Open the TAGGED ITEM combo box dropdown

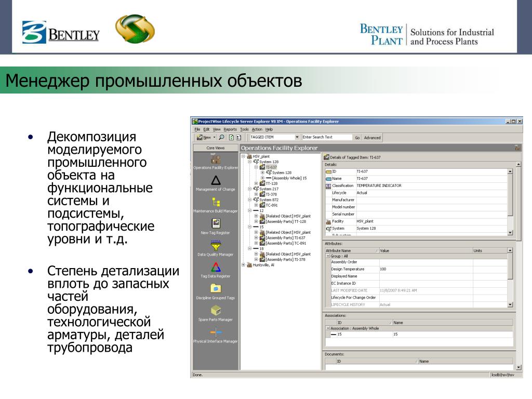click(x=297, y=137)
